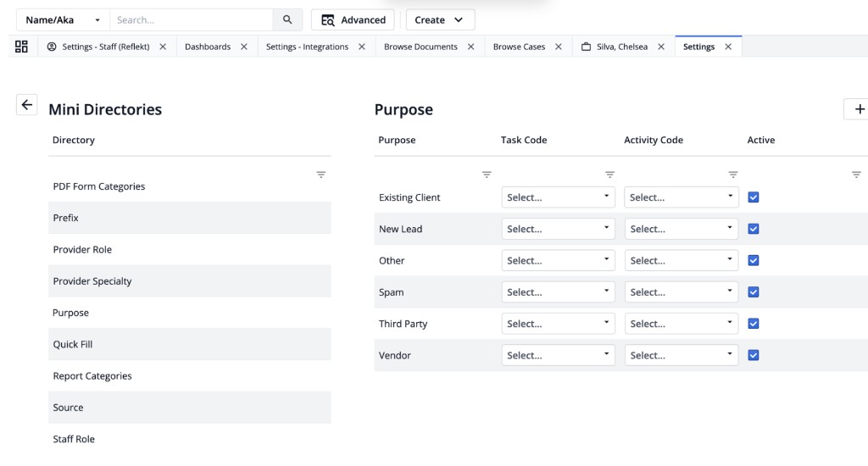Open Task Code dropdown for Other
This screenshot has height=466, width=868.
558,260
